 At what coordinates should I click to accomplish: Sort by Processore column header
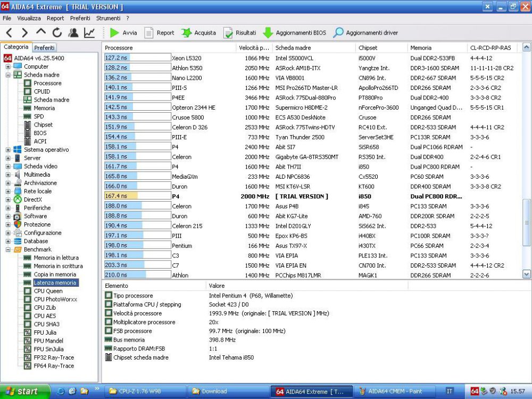[x=169, y=48]
